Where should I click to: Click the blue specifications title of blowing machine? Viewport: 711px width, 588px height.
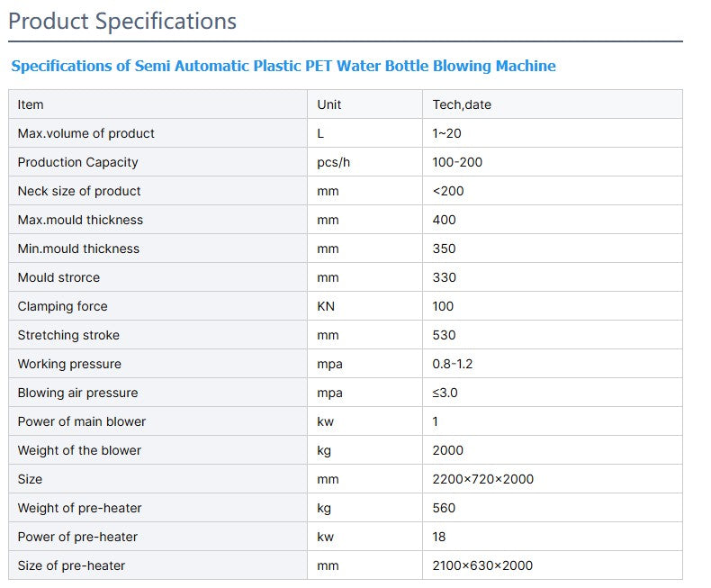[x=283, y=66]
